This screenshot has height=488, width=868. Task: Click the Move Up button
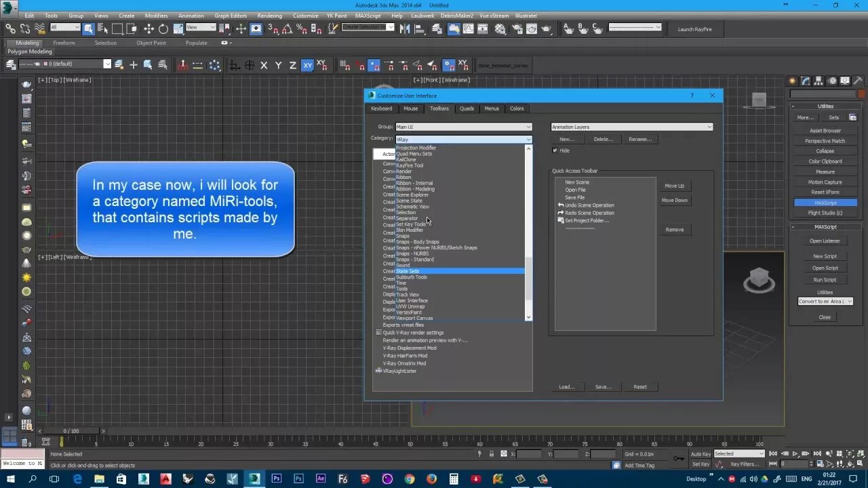pyautogui.click(x=675, y=186)
